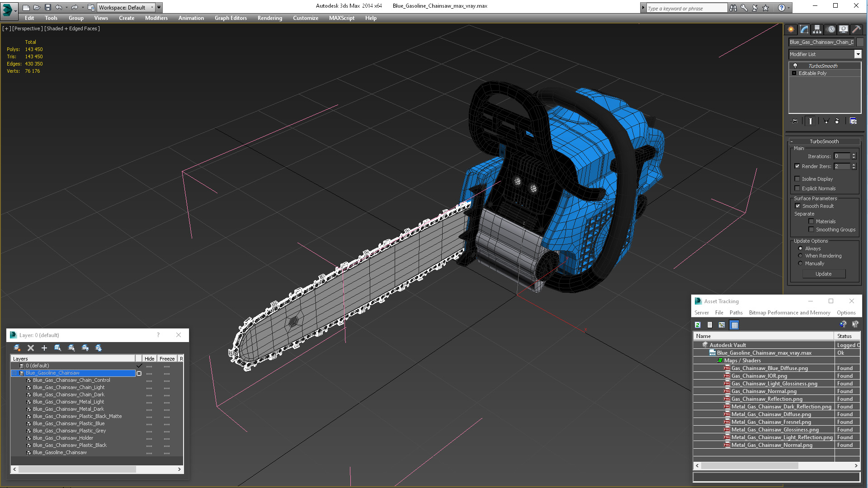Select the When Rendering radio button
This screenshot has height=488, width=868.
[801, 256]
